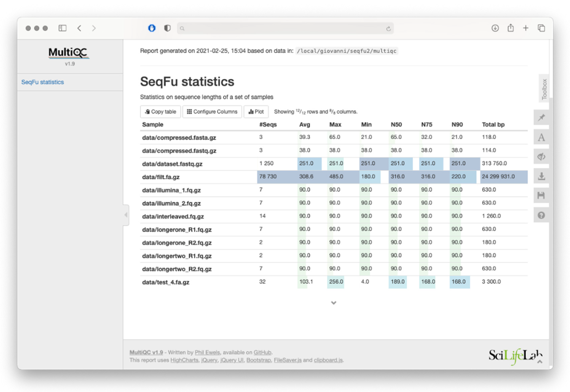Open the save settings floppy disk icon

pyautogui.click(x=541, y=196)
